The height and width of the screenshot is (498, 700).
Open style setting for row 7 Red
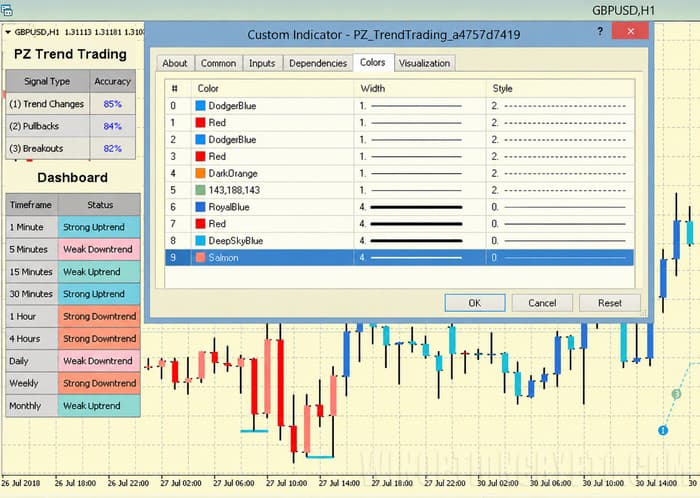(x=560, y=224)
